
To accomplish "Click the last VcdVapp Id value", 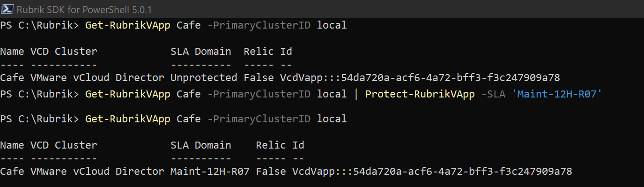I will [433, 172].
